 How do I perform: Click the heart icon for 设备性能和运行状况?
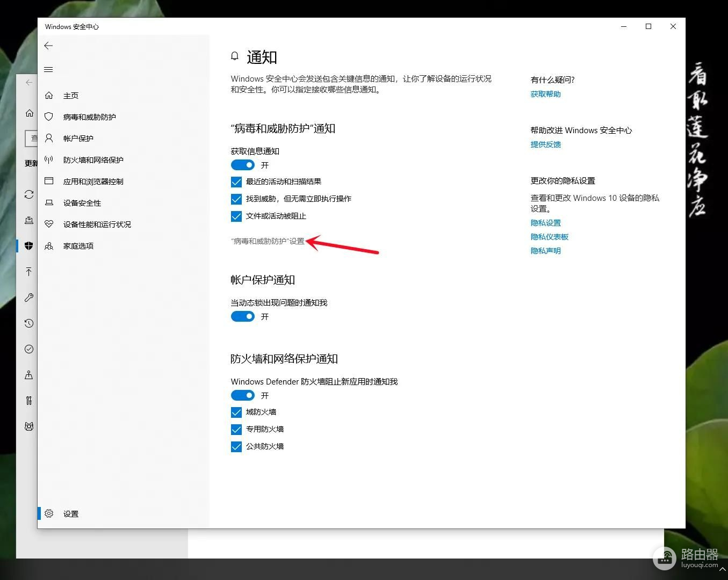[49, 224]
